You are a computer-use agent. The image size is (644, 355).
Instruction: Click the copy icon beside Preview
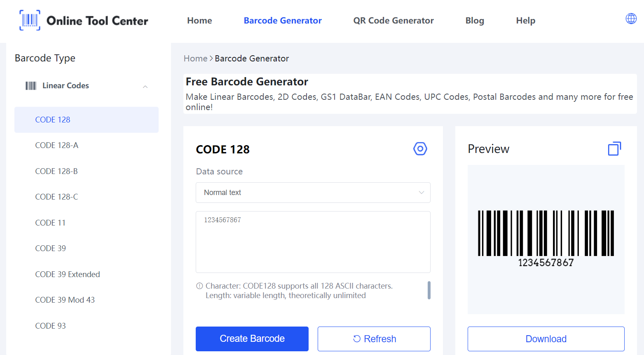click(614, 148)
